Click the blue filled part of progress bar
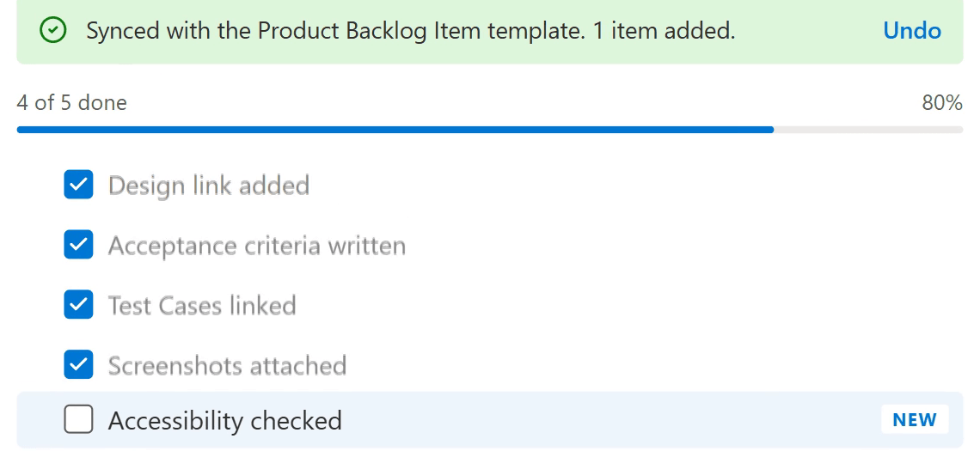 pos(395,130)
